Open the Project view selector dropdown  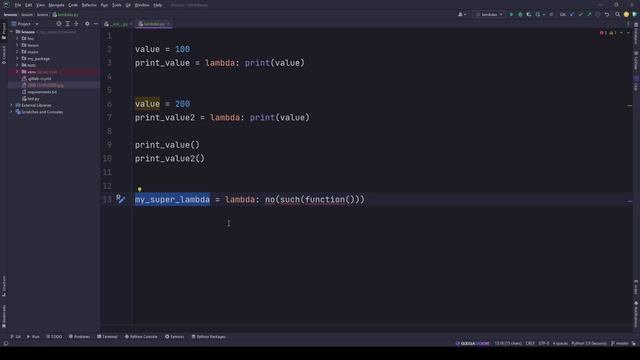click(25, 24)
